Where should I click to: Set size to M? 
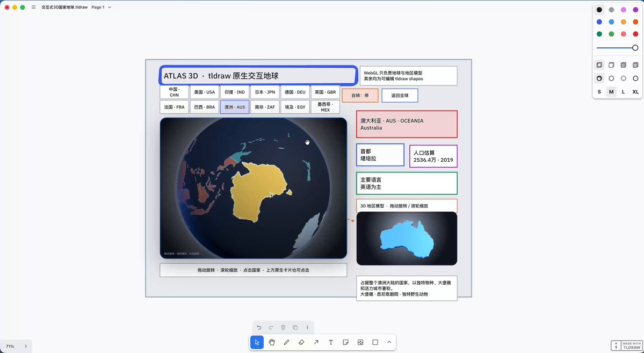[611, 92]
